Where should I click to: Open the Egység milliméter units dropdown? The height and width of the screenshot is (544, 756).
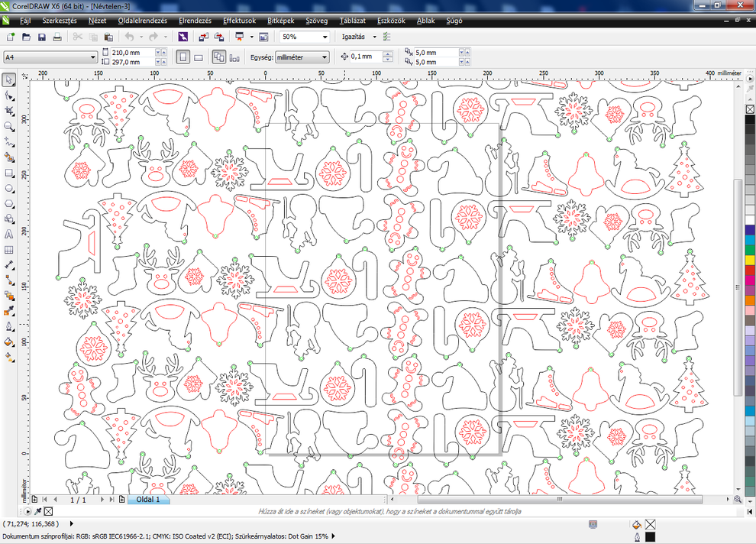tap(325, 57)
